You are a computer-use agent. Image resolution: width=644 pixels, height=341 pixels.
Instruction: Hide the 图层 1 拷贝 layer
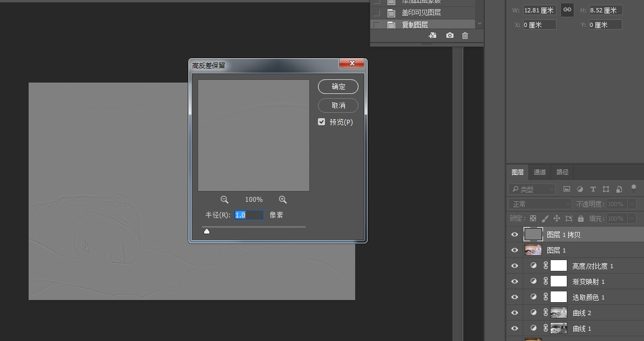pyautogui.click(x=514, y=235)
